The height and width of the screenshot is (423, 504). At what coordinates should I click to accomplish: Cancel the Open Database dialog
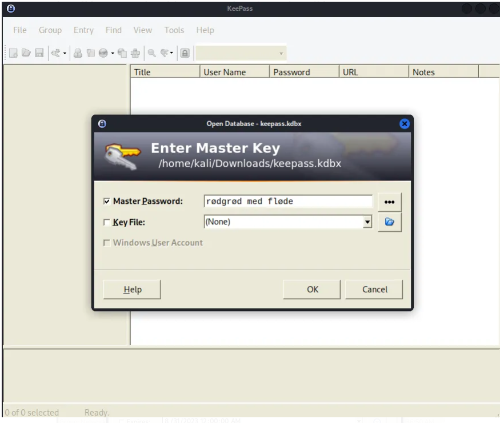[374, 289]
